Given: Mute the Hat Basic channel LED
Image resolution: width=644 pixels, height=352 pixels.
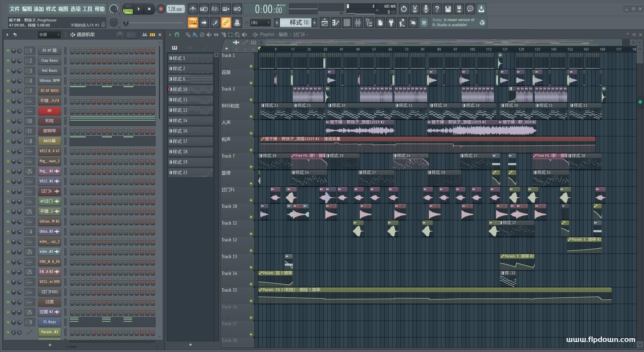Looking at the screenshot, I should (x=8, y=71).
